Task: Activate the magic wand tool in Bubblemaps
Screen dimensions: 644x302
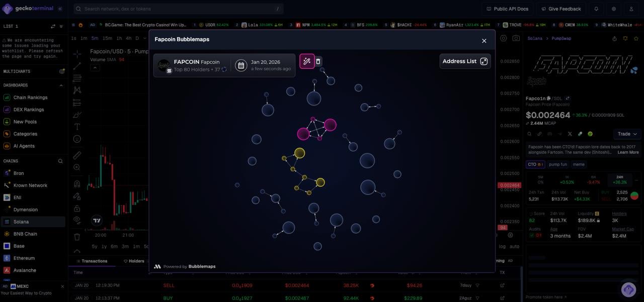Action: [x=307, y=61]
